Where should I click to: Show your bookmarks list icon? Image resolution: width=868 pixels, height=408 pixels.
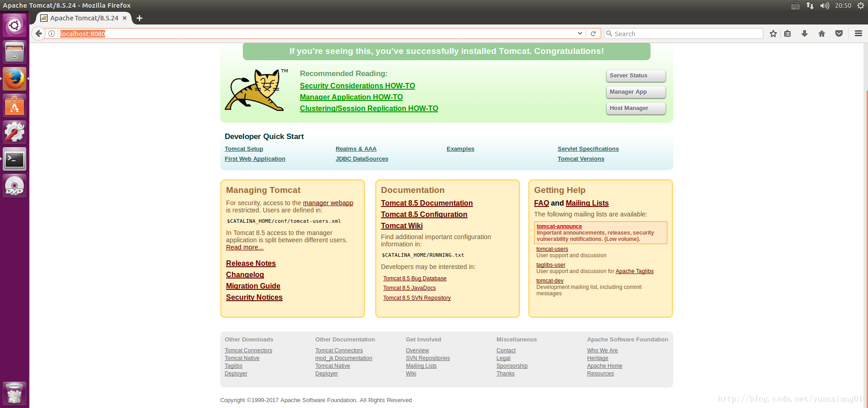coord(787,34)
